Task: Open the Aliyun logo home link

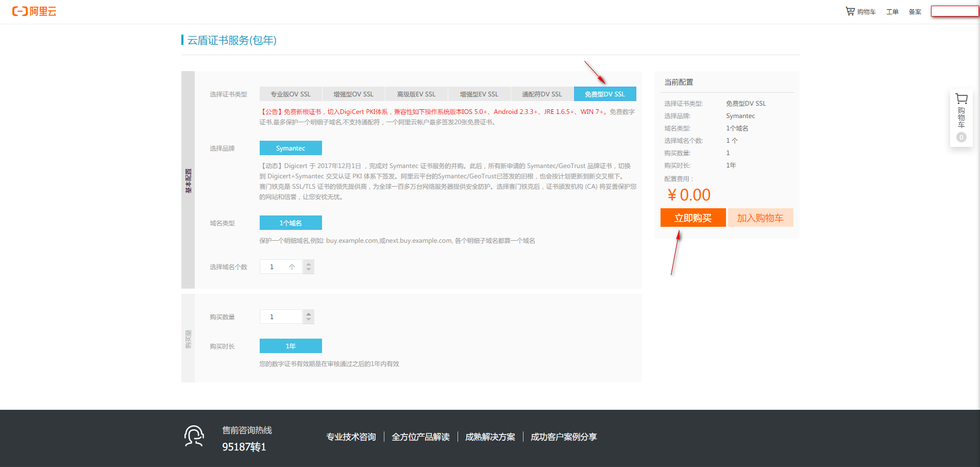Action: 34,11
